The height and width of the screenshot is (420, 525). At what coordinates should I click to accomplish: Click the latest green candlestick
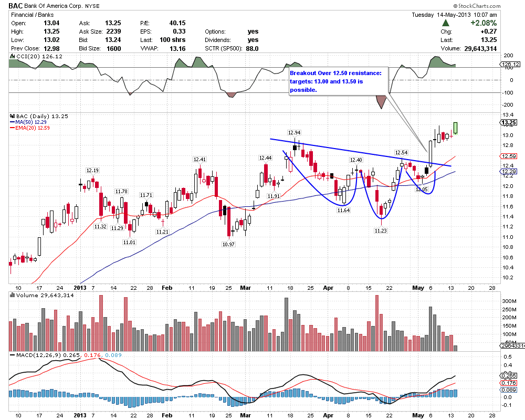455,128
